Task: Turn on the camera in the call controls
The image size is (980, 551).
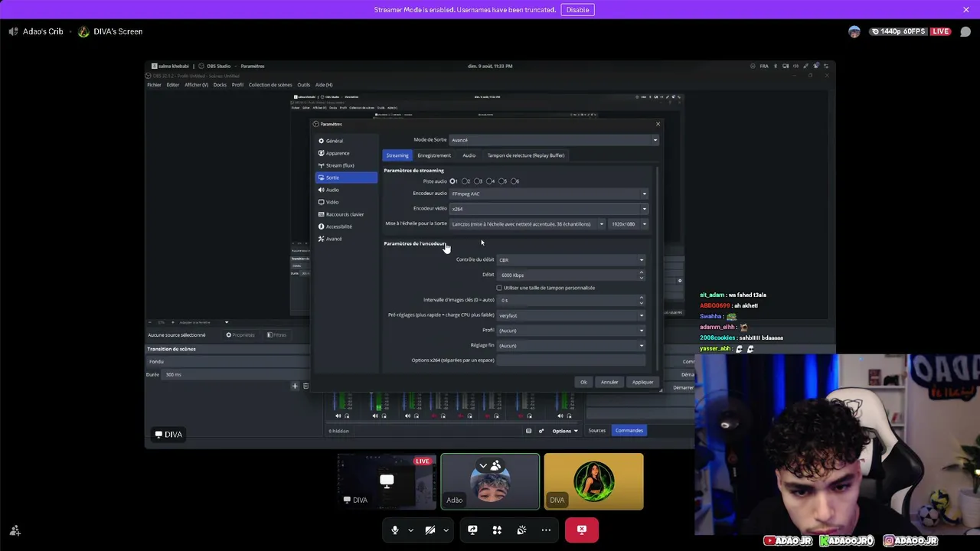Action: (x=430, y=530)
